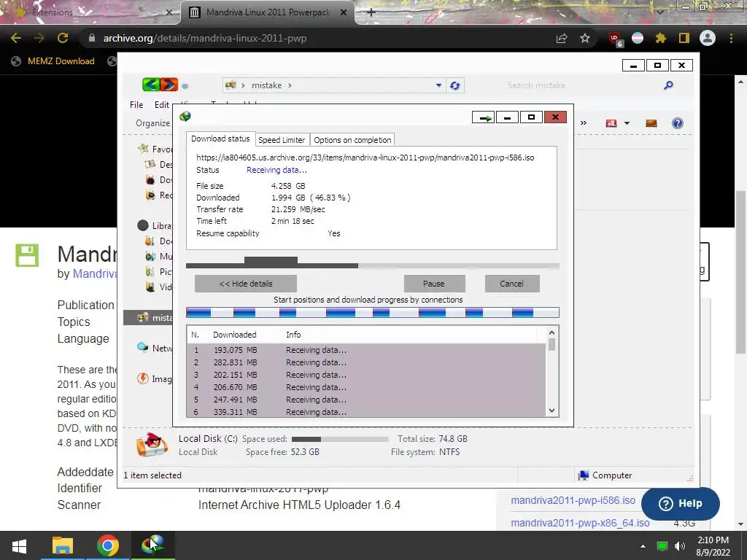The height and width of the screenshot is (560, 747).
Task: Click the Downloaded column header
Action: (234, 335)
